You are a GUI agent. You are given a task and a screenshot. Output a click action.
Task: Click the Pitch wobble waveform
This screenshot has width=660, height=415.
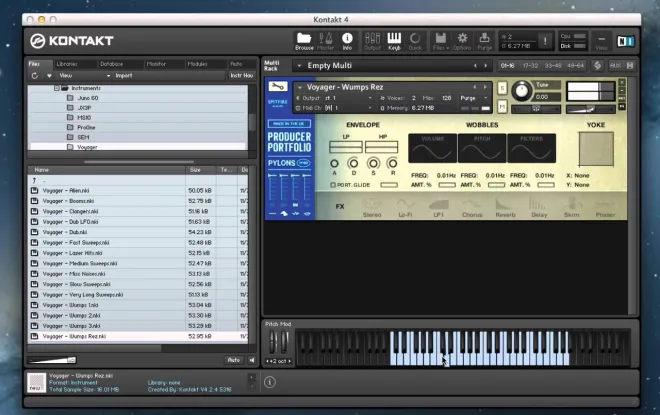(x=482, y=148)
